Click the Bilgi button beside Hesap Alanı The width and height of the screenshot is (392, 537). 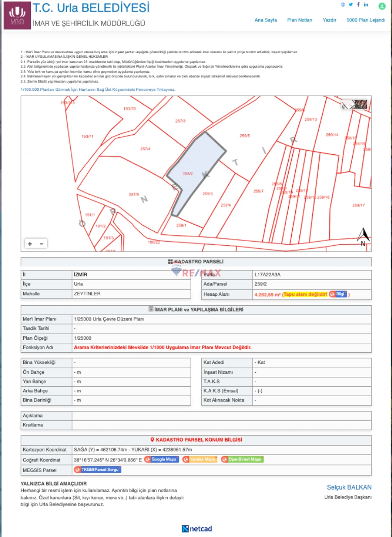(x=338, y=294)
